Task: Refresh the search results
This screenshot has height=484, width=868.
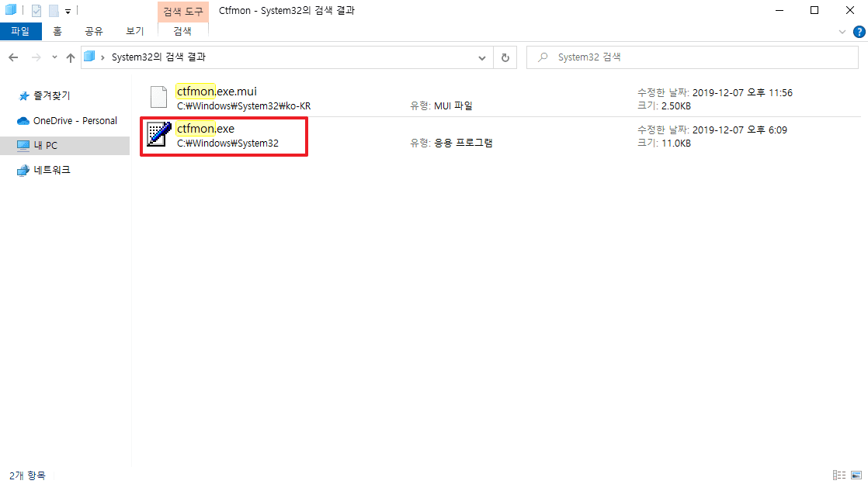Action: point(505,57)
